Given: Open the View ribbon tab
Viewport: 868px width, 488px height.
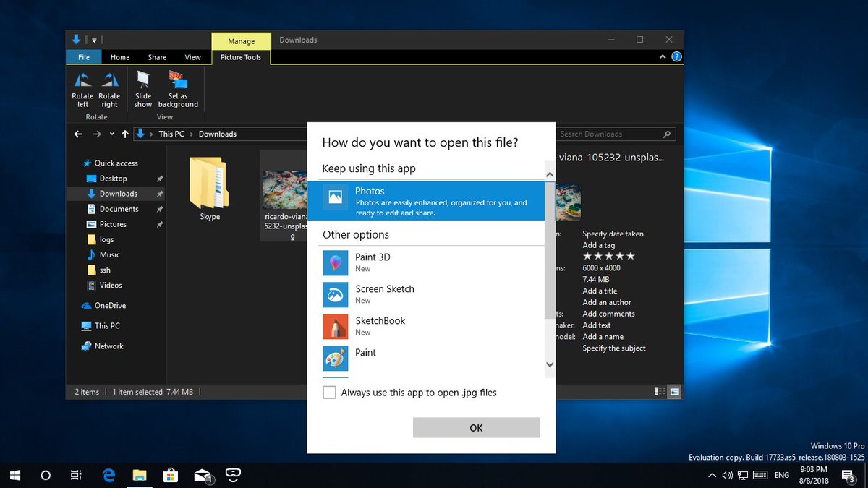Looking at the screenshot, I should (x=193, y=57).
